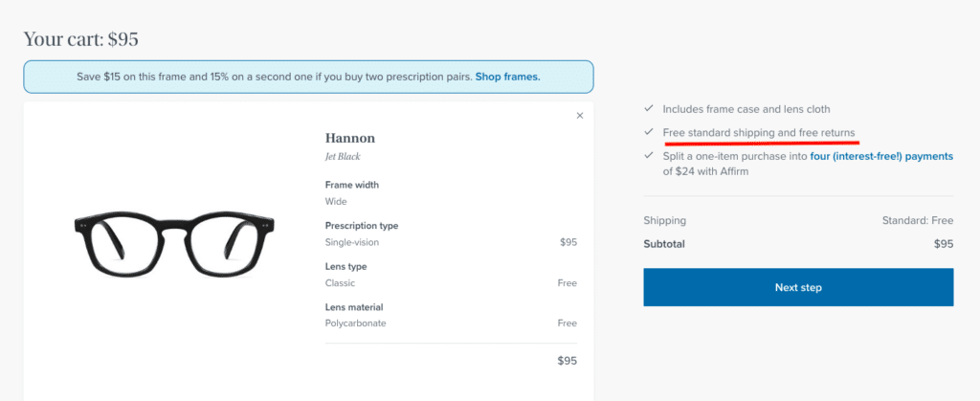Click checkmark beside Affirm payments text

click(649, 155)
